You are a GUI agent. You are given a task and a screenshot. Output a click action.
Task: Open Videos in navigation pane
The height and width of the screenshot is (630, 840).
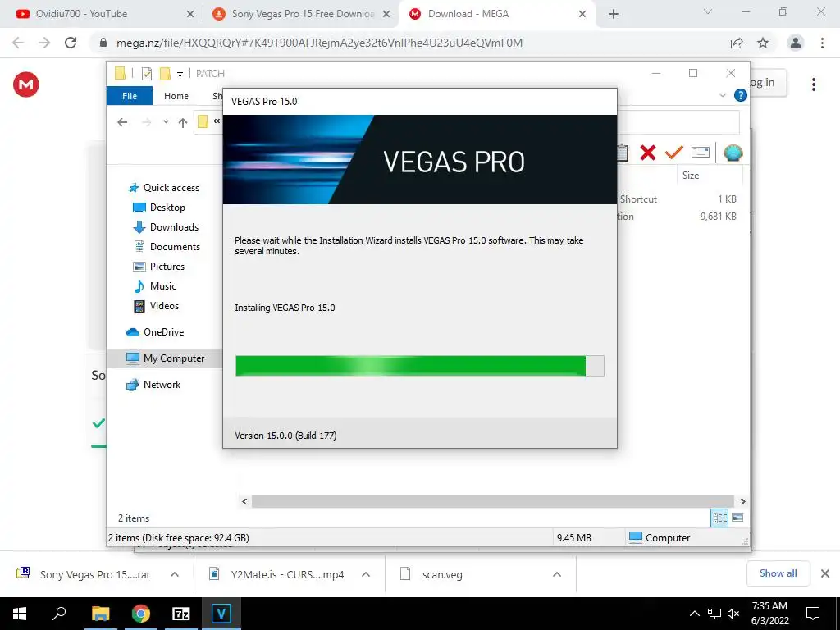click(156, 306)
